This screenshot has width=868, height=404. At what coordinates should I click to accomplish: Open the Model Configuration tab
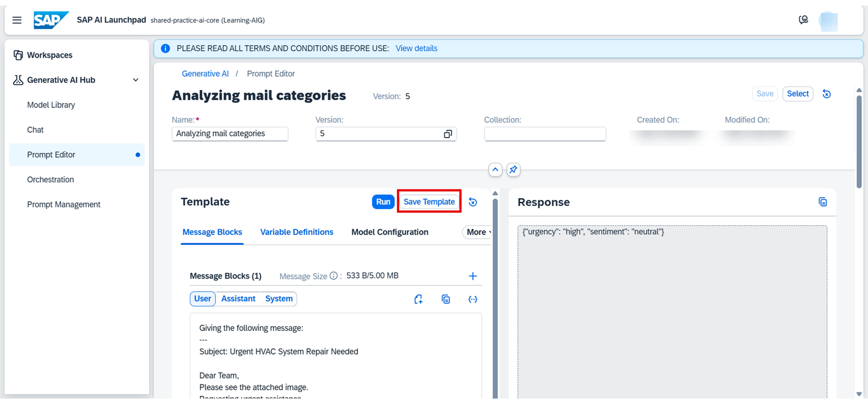point(390,232)
